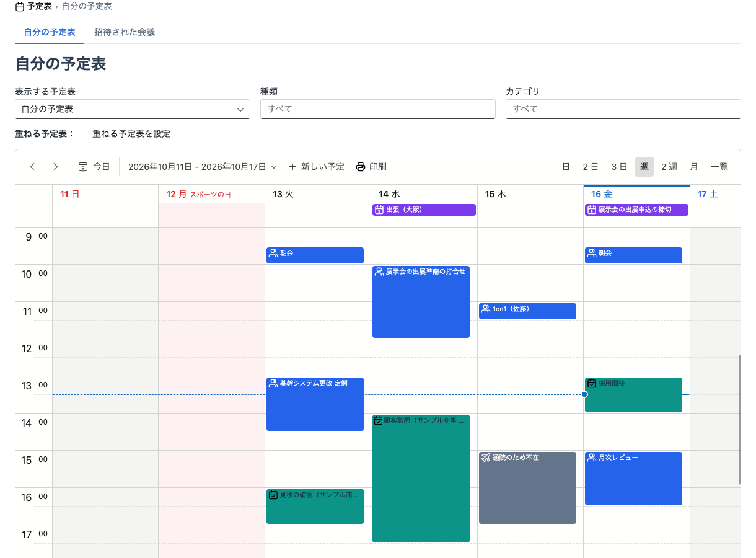Screen dimensions: 756x558
Task: Switch to 一覧 list view
Action: coord(719,167)
